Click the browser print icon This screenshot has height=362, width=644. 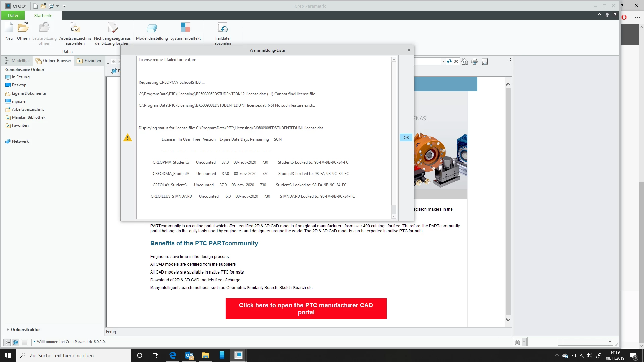(x=475, y=61)
